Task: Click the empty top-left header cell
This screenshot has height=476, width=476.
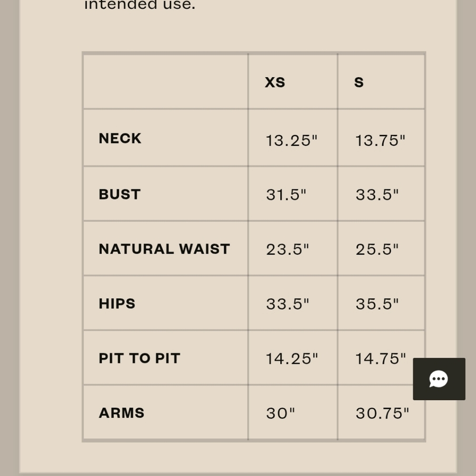Action: (x=166, y=81)
